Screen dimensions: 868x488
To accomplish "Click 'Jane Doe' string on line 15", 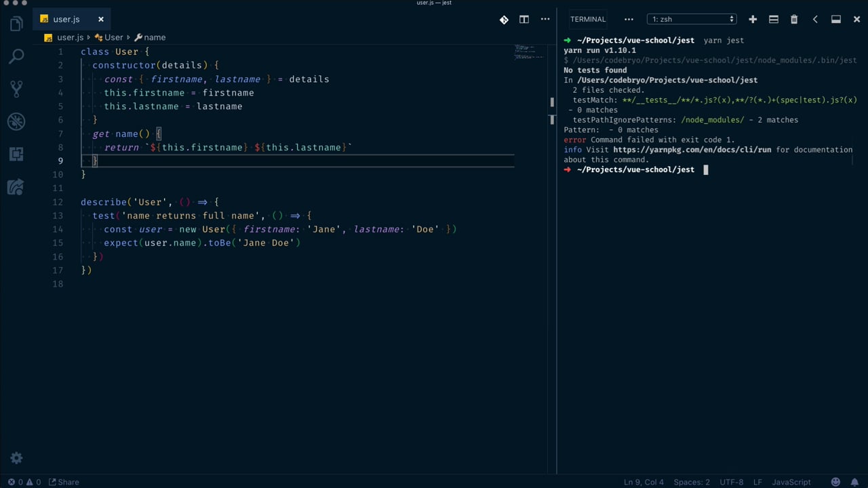I will point(266,243).
